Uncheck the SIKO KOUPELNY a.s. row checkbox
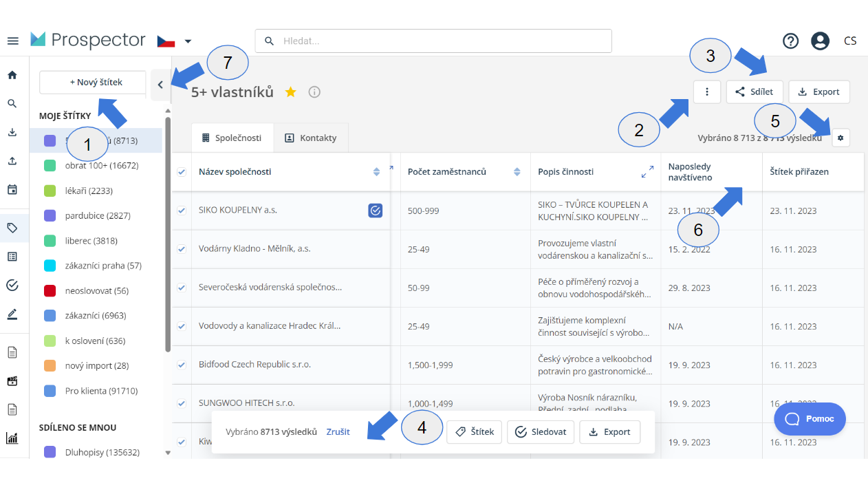 [182, 211]
